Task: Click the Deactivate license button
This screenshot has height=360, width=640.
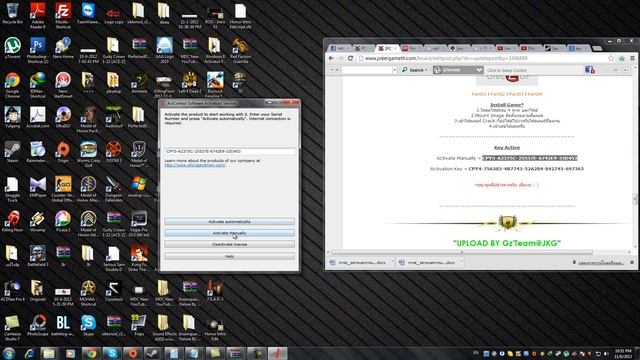Action: [x=229, y=244]
